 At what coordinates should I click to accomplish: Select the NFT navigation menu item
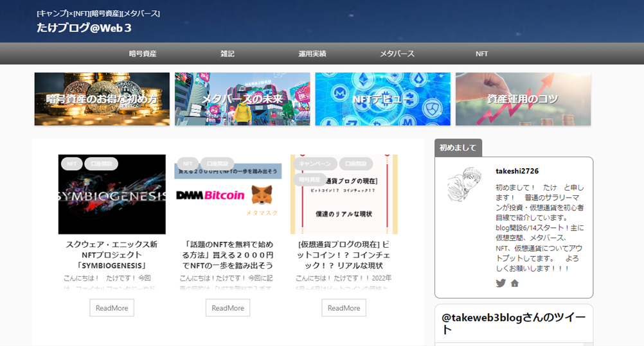click(482, 54)
